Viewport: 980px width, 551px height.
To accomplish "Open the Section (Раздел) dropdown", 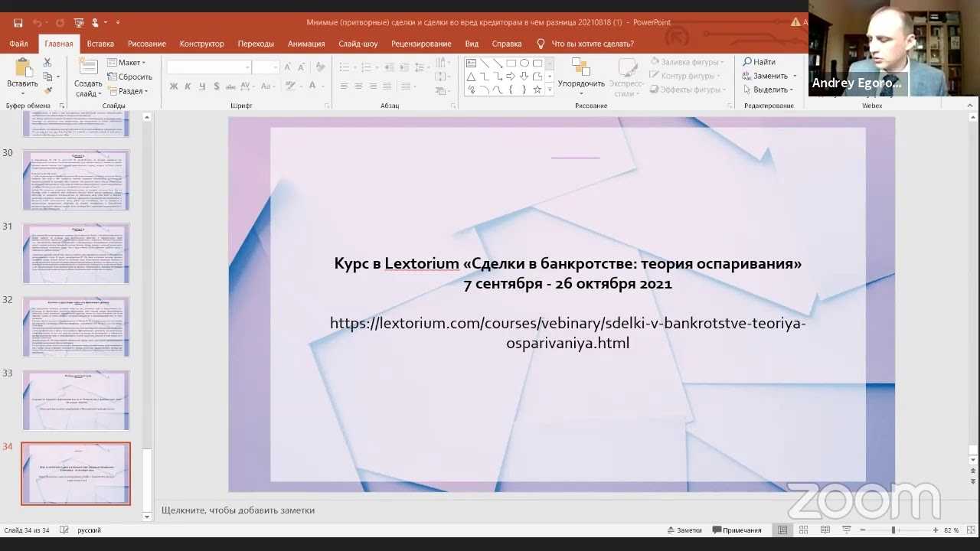I will [128, 91].
